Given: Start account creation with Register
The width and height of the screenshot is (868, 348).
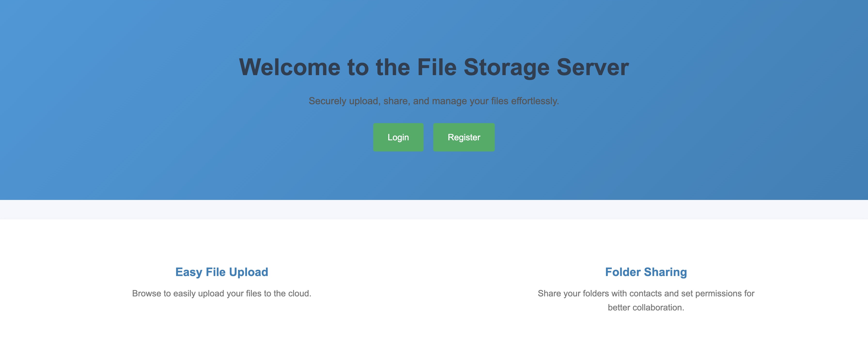Looking at the screenshot, I should [x=464, y=137].
